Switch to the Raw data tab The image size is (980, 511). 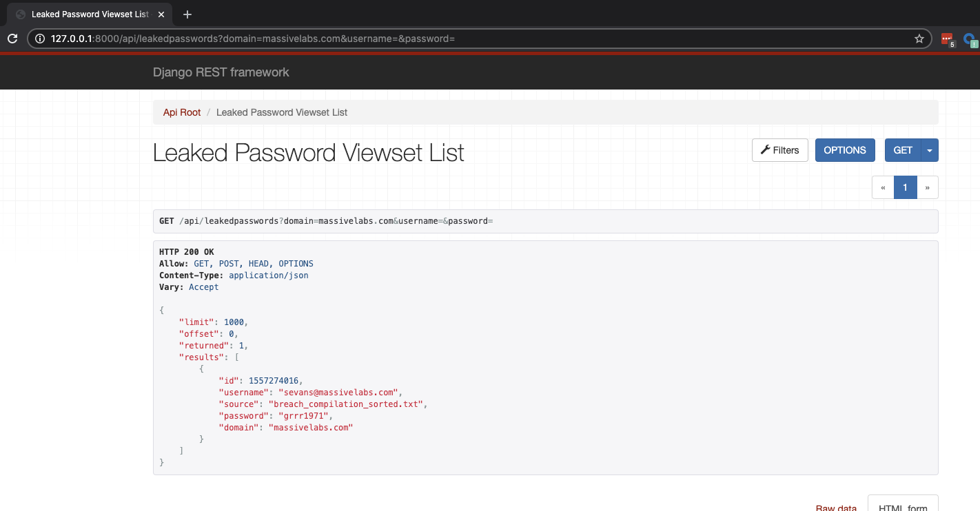pyautogui.click(x=836, y=506)
